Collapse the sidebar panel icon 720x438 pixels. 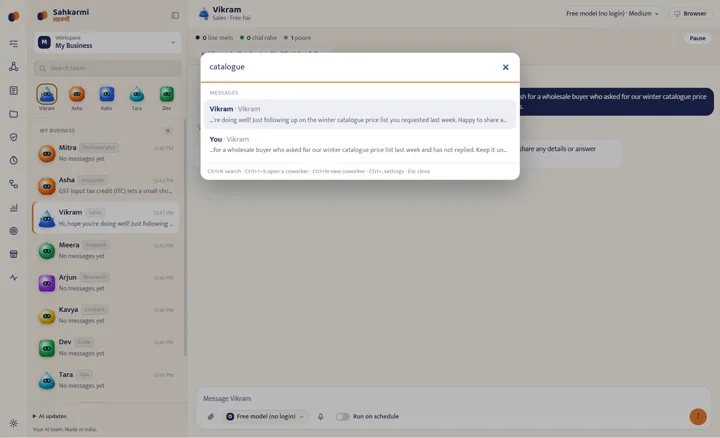click(x=175, y=16)
